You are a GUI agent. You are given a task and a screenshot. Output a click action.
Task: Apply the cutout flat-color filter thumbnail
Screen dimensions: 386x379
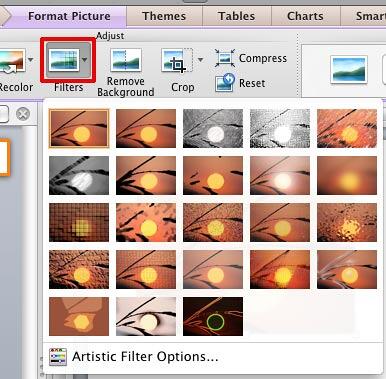pos(79,316)
